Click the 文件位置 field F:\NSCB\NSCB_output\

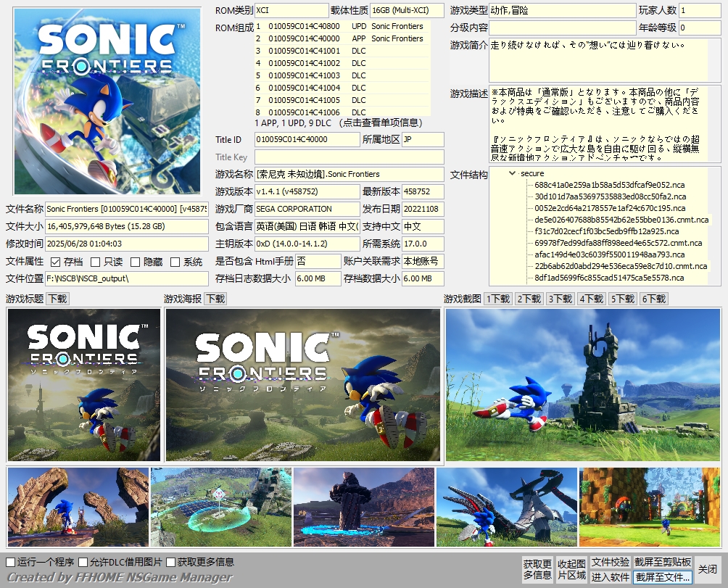[127, 279]
